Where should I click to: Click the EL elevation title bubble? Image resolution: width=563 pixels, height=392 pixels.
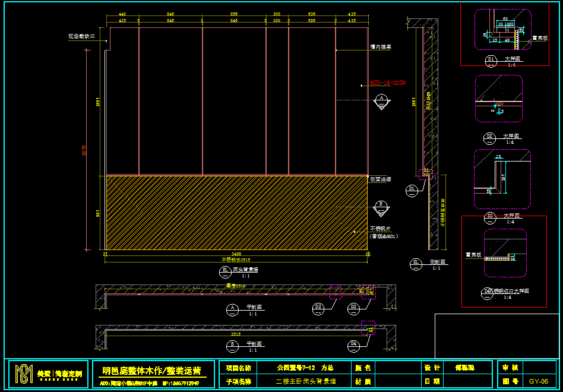(x=224, y=270)
